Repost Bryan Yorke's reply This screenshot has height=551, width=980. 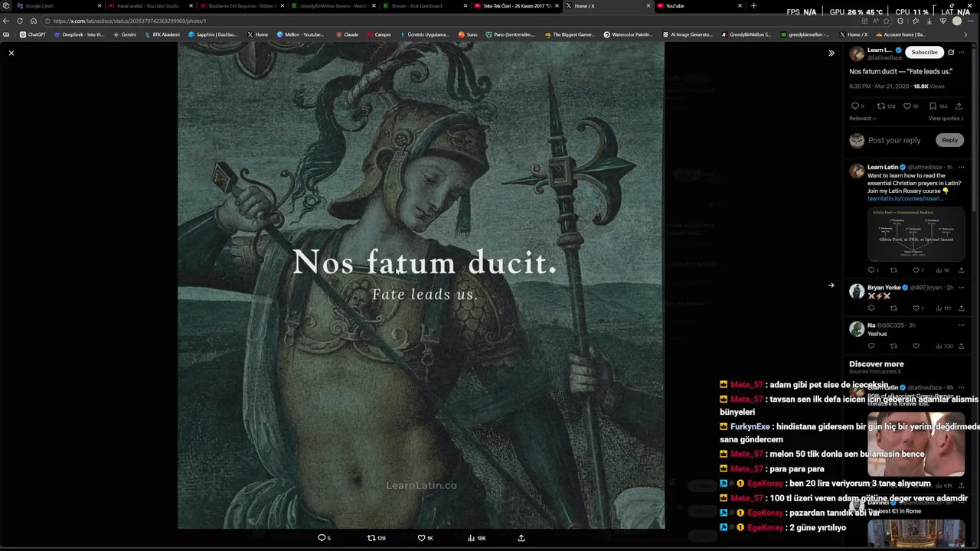click(893, 308)
